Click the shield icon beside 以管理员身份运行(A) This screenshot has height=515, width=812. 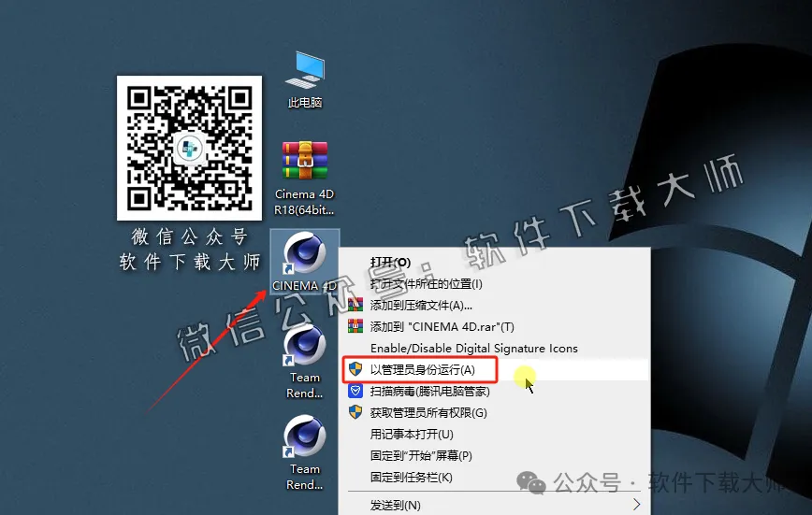click(355, 369)
